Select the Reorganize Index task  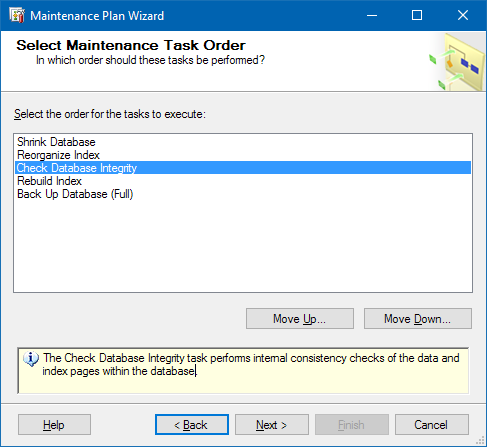pos(243,155)
